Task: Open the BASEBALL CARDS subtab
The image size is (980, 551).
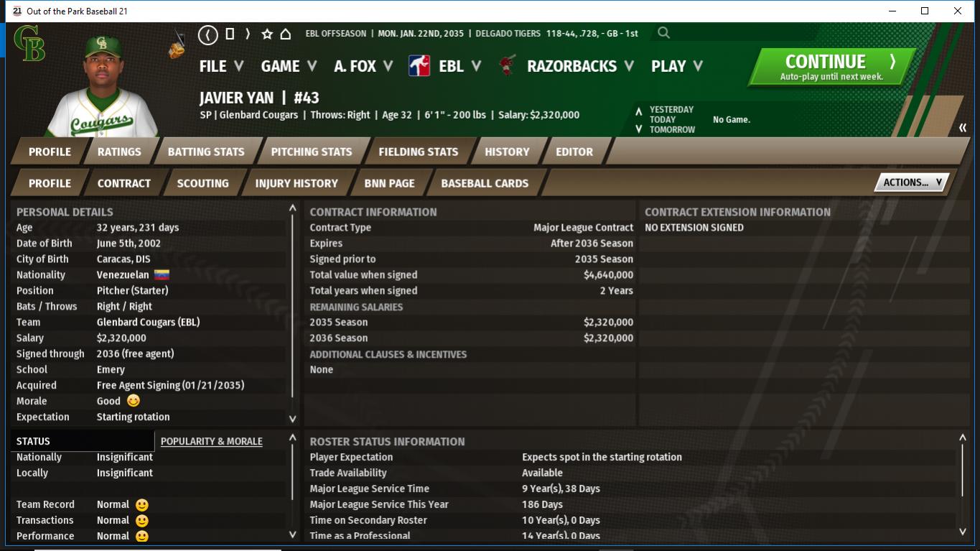Action: click(485, 183)
